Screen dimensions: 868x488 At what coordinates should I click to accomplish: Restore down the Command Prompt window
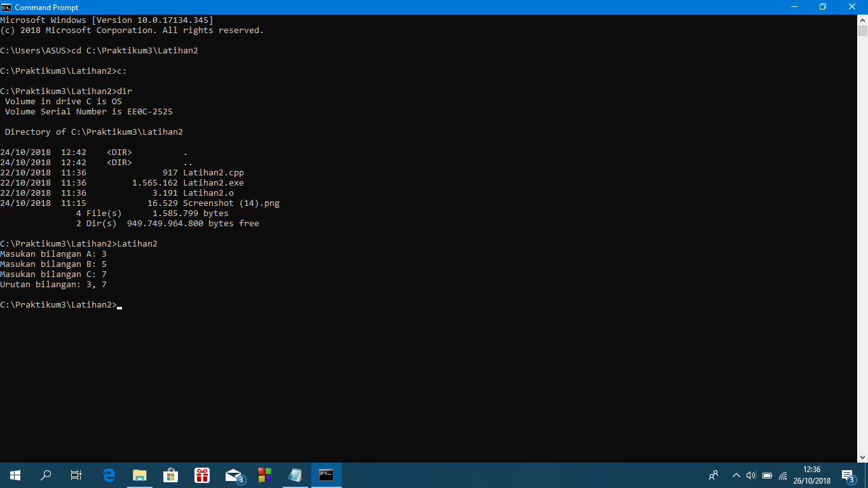tap(822, 7)
